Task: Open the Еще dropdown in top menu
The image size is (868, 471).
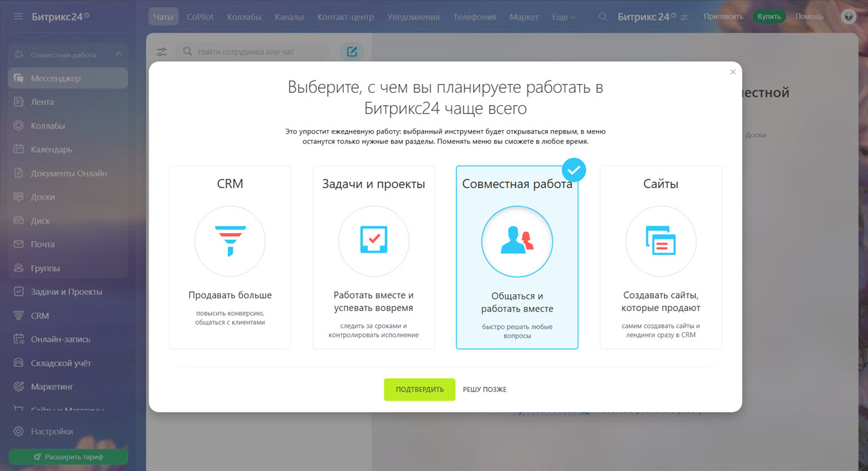Action: point(563,17)
